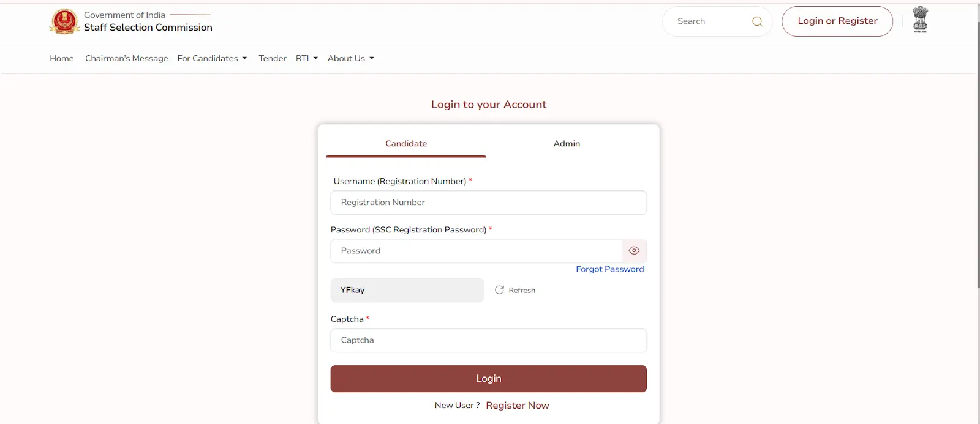Switch login mode to Candidate
Screen dimensions: 980x424
click(405, 143)
